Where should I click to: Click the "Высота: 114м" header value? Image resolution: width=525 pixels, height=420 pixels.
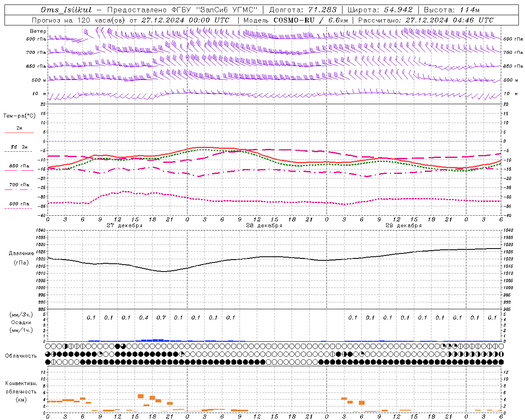452,10
